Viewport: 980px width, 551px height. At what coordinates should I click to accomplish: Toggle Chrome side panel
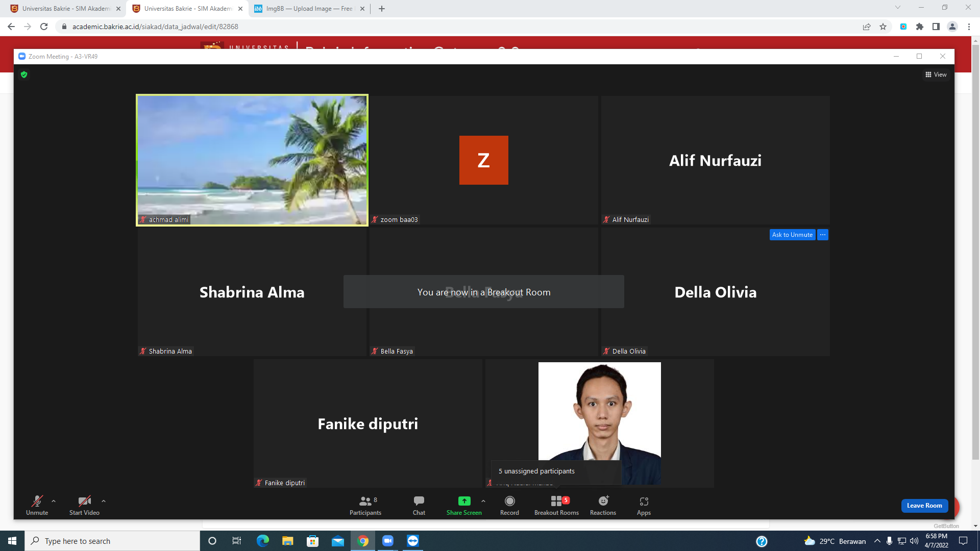pyautogui.click(x=936, y=27)
